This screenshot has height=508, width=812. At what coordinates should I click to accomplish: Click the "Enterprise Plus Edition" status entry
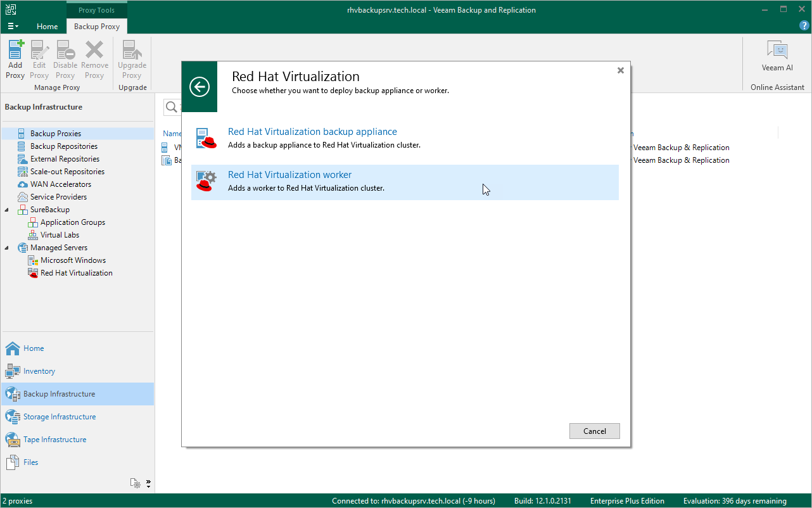tap(627, 501)
